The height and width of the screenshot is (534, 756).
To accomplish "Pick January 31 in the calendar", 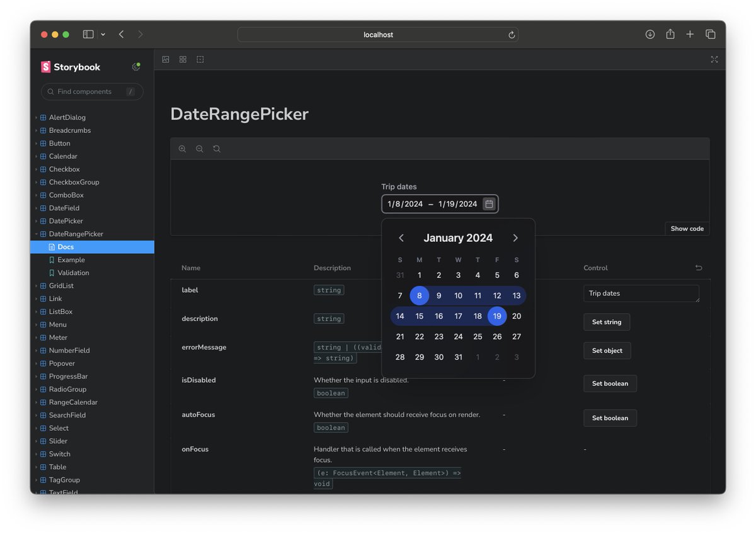I will point(458,357).
